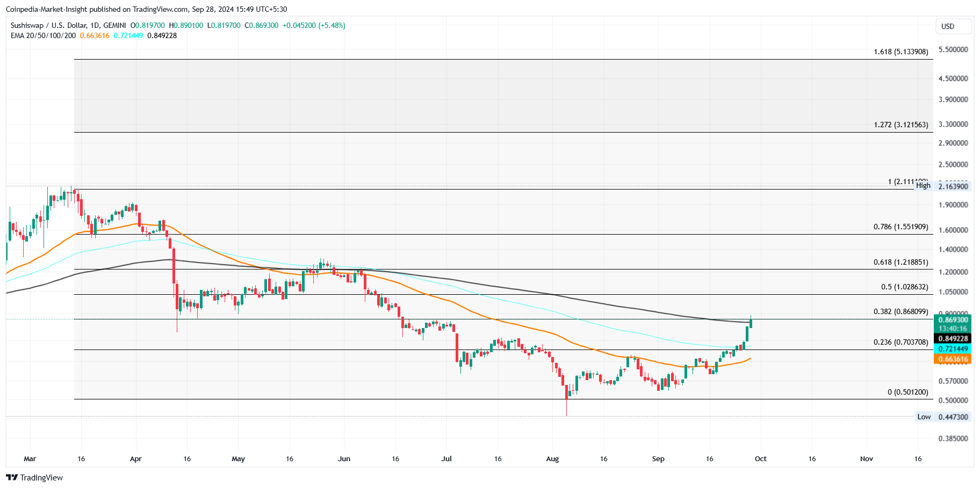
Task: Click the "Oct" label on the time axis
Action: point(761,459)
